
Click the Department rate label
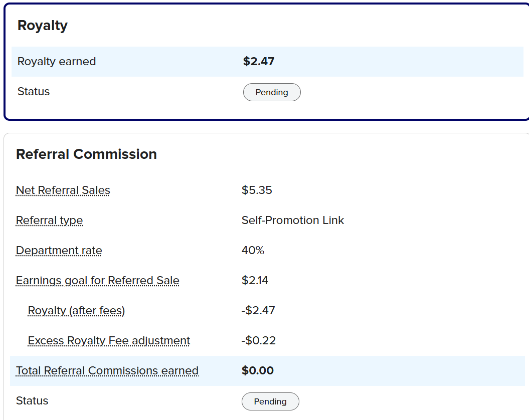pos(59,250)
